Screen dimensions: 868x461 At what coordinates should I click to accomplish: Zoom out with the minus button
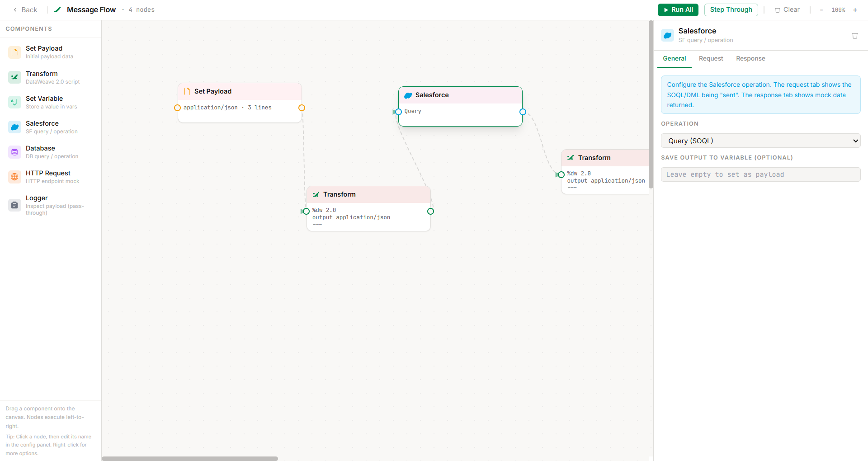coord(821,10)
